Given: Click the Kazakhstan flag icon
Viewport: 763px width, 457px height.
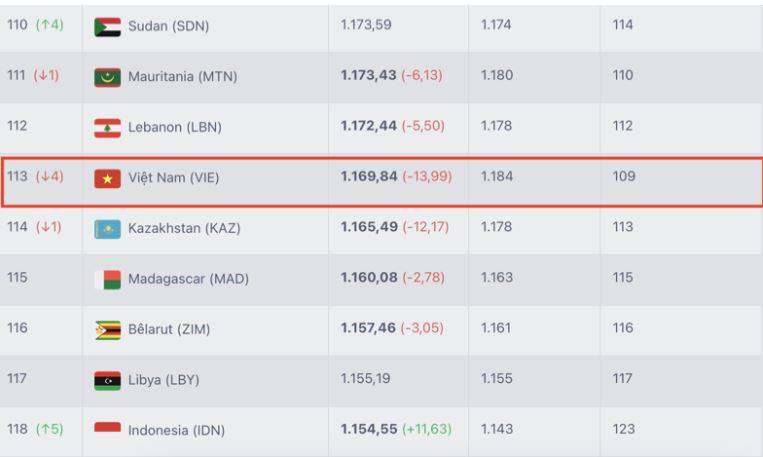Looking at the screenshot, I should click(x=108, y=229).
